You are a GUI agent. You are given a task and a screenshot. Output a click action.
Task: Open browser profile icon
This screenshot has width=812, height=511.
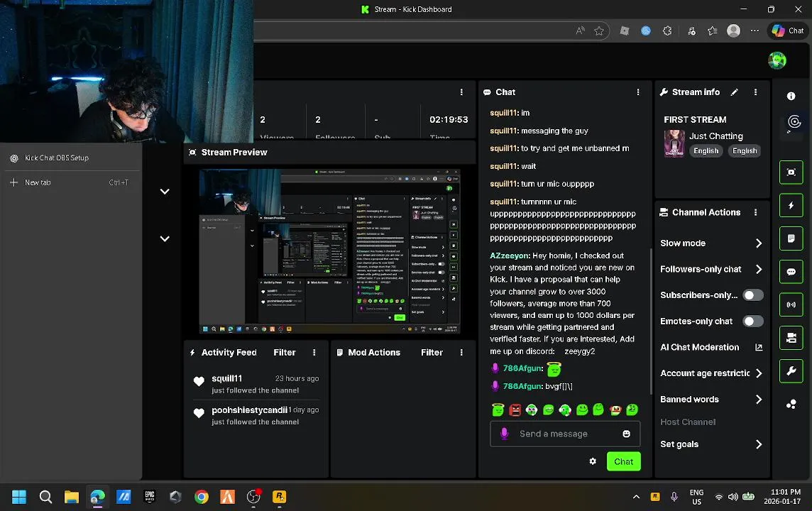733,31
